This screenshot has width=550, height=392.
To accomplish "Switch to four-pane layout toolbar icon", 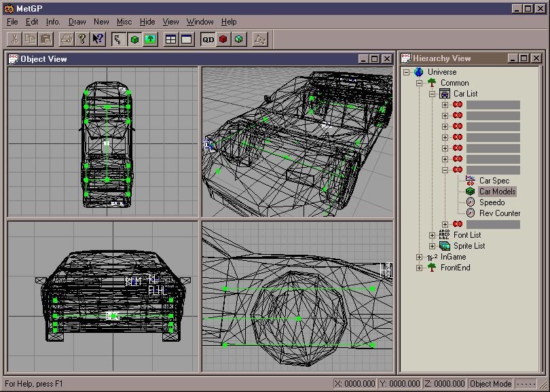I will coord(171,39).
